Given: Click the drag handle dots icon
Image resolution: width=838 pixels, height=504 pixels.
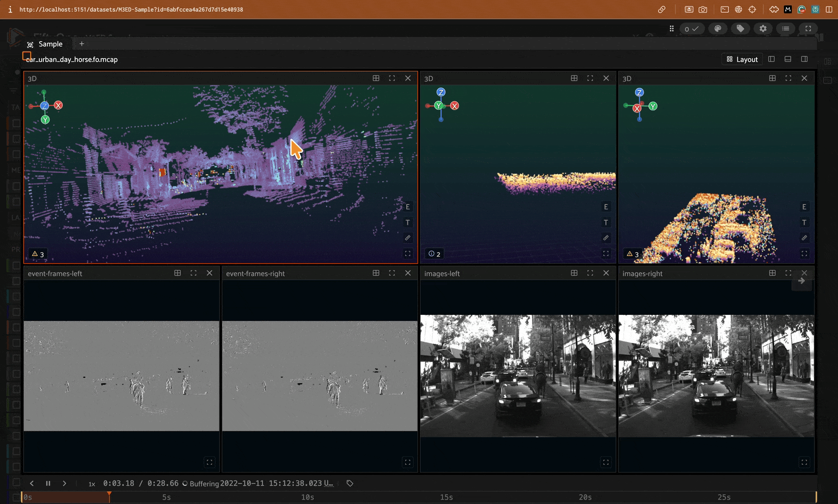Looking at the screenshot, I should (671, 28).
